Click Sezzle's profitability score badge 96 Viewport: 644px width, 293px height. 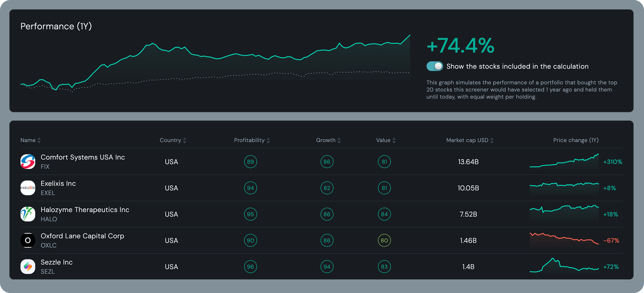pos(250,267)
